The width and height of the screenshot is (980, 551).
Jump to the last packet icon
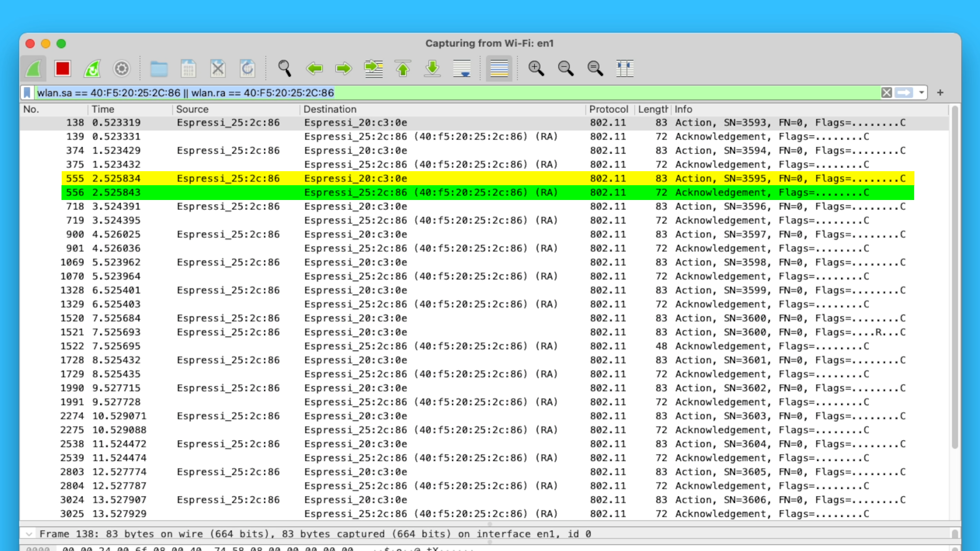pos(432,69)
